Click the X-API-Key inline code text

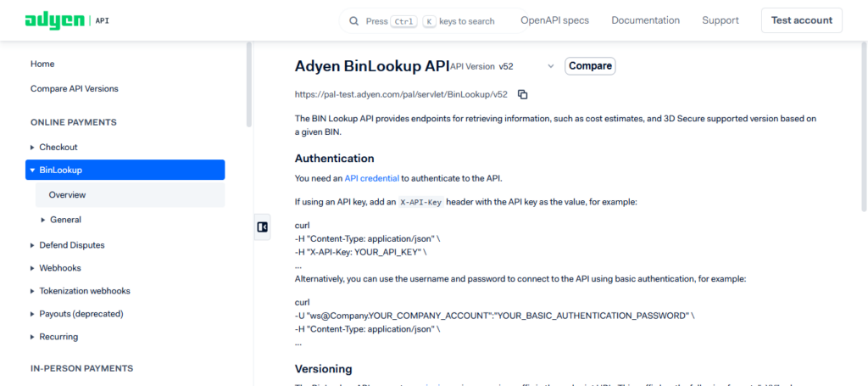coord(420,202)
